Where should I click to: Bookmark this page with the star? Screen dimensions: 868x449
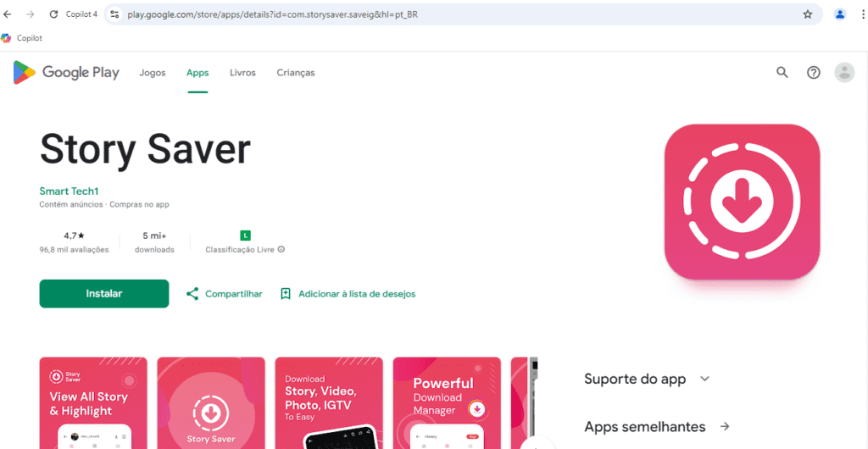807,14
